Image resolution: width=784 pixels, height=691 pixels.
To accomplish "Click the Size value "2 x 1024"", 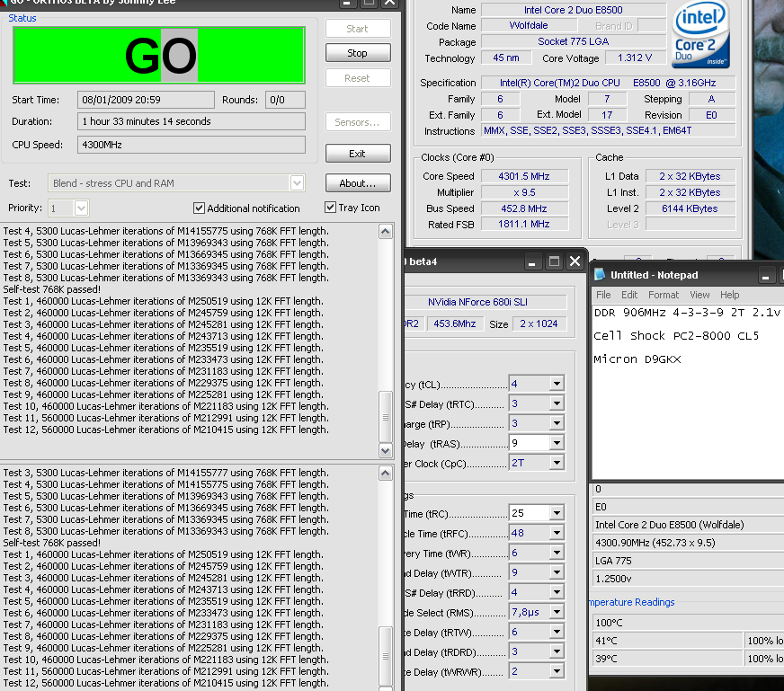I will 539,323.
